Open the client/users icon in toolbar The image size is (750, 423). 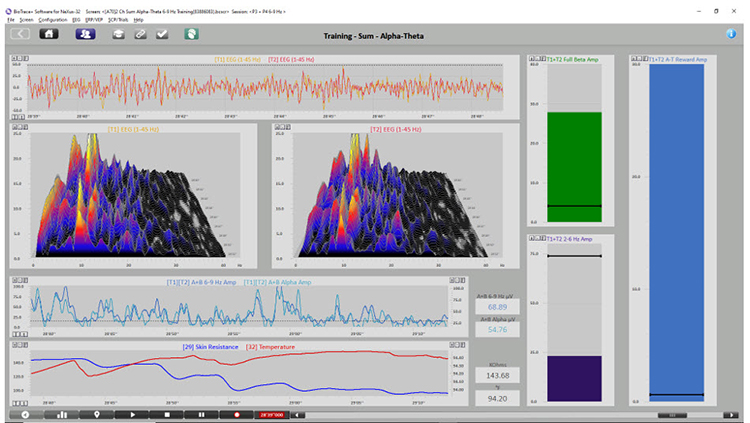pos(85,33)
